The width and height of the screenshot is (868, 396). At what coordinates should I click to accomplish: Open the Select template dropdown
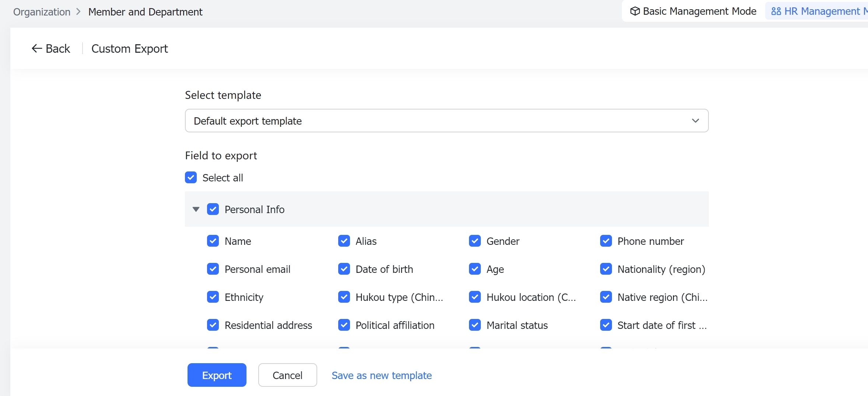pyautogui.click(x=447, y=121)
